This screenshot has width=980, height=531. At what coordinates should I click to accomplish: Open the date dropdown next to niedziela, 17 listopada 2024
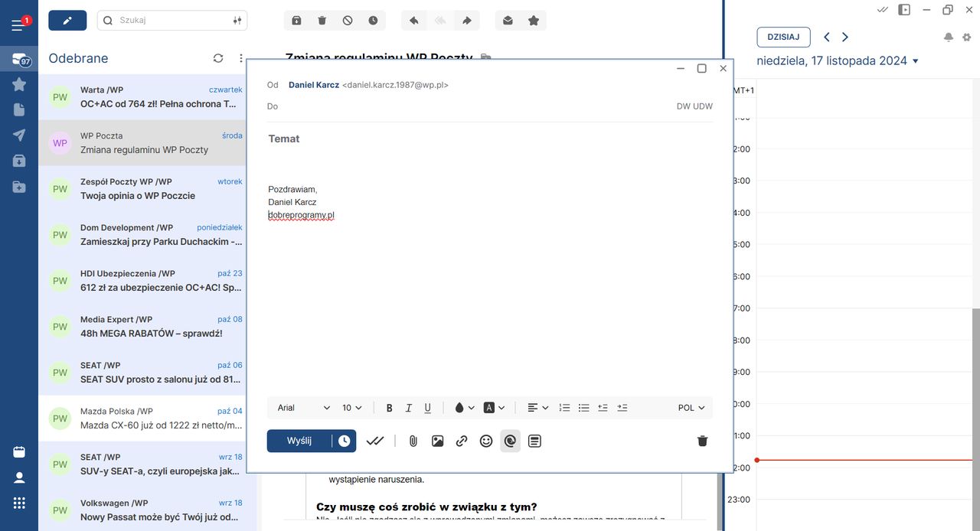[916, 61]
